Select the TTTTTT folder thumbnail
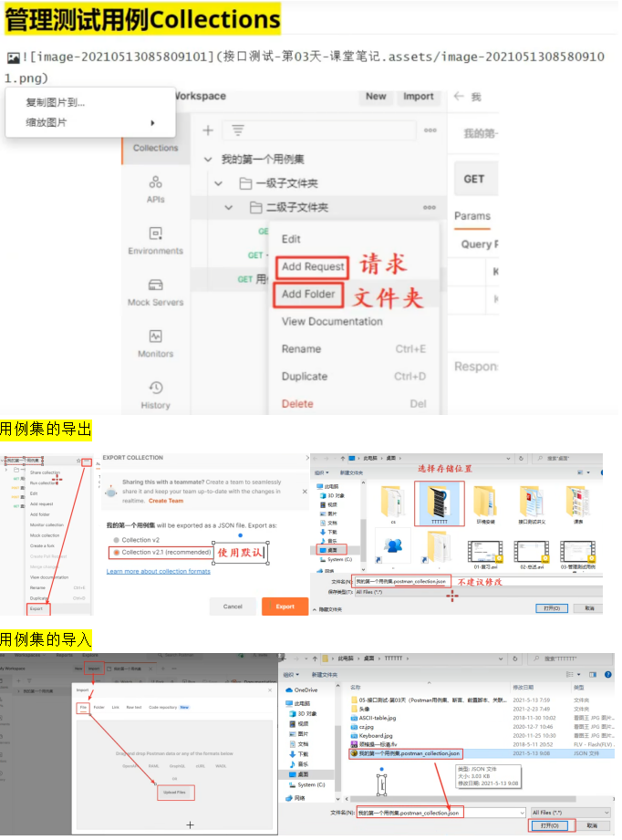 439,503
